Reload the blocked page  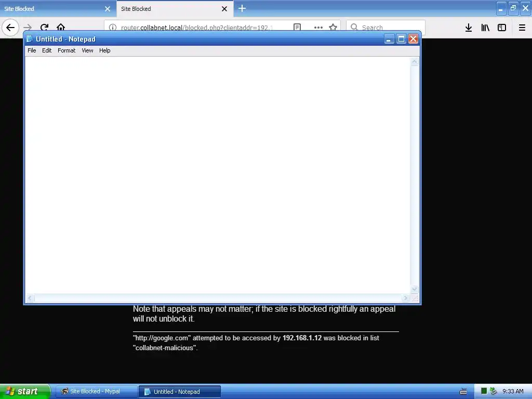tap(45, 28)
